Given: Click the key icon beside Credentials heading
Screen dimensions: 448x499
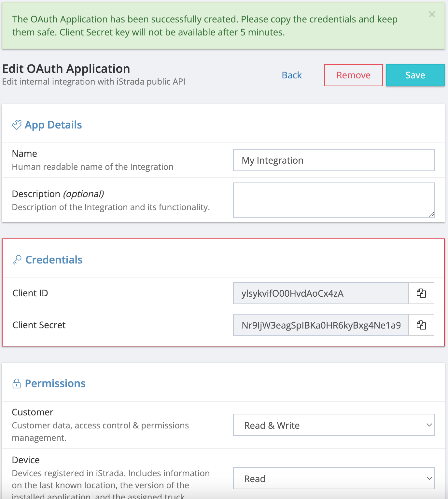Looking at the screenshot, I should coord(17,259).
